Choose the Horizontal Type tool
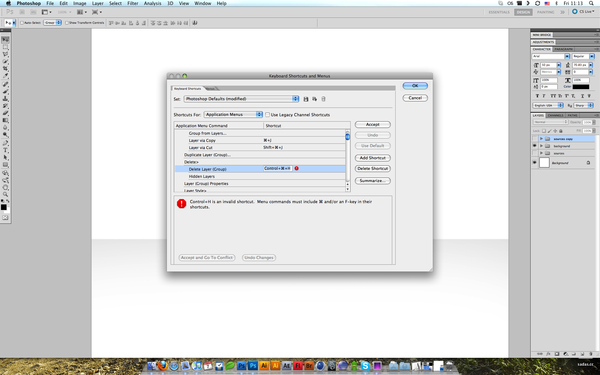Viewport: 600px width, 375px height. (5, 150)
